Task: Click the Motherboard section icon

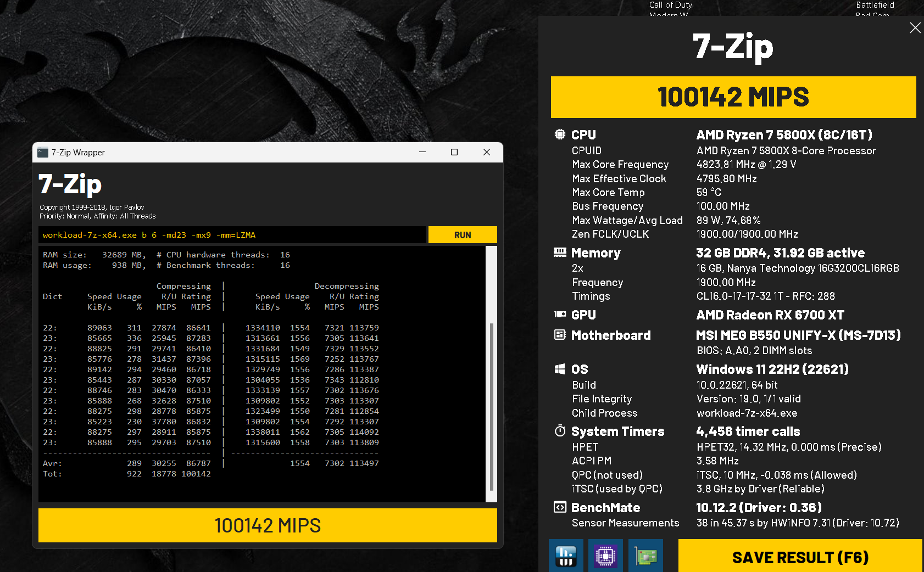Action: [x=560, y=335]
